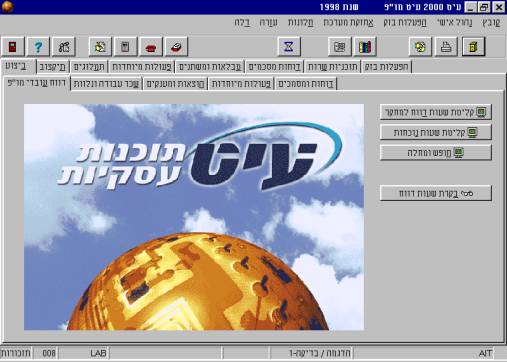Select the שכר עבודה ונלוות sub-tab
The image size is (507, 362).
pyautogui.click(x=106, y=84)
